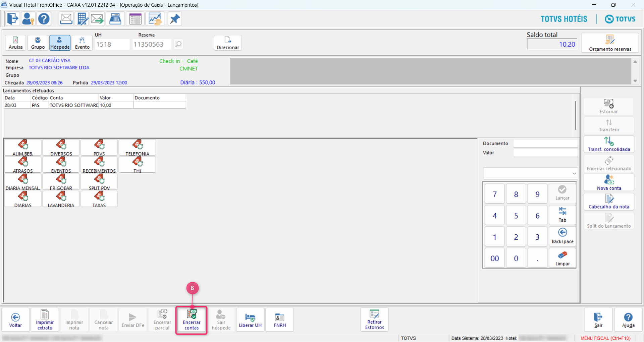Switch to Grupo posting mode
Image resolution: width=644 pixels, height=342 pixels.
pos(38,43)
